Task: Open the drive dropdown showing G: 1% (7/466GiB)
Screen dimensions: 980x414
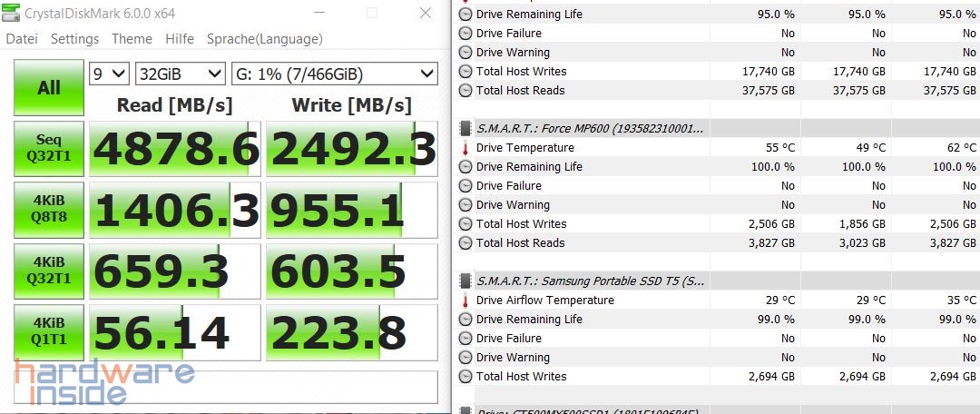Action: click(334, 74)
